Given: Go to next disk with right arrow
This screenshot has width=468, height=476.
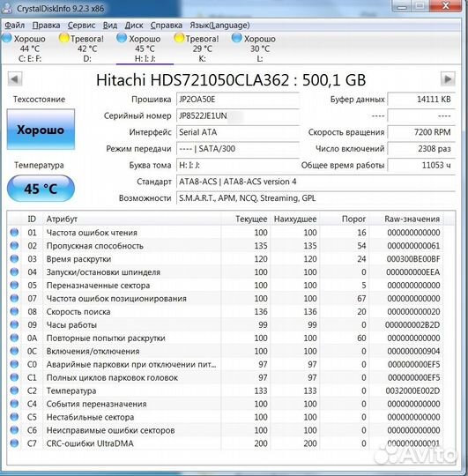Looking at the screenshot, I should [x=448, y=79].
